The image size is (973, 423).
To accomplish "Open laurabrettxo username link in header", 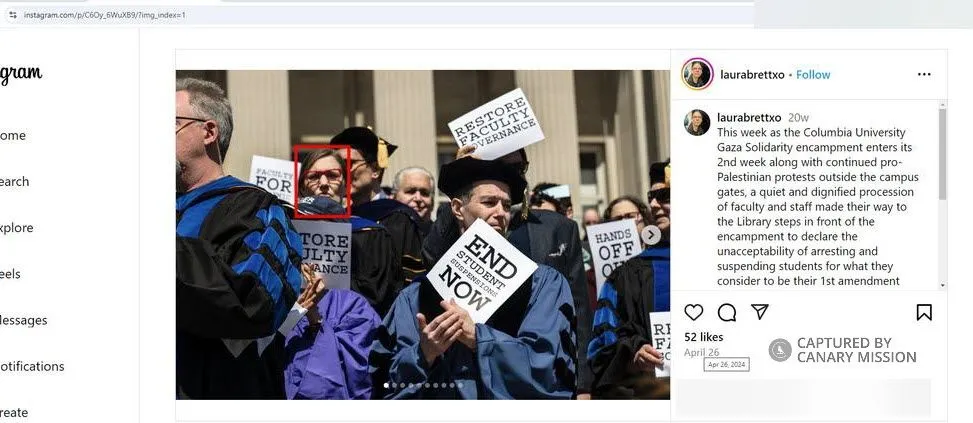I will pos(752,74).
